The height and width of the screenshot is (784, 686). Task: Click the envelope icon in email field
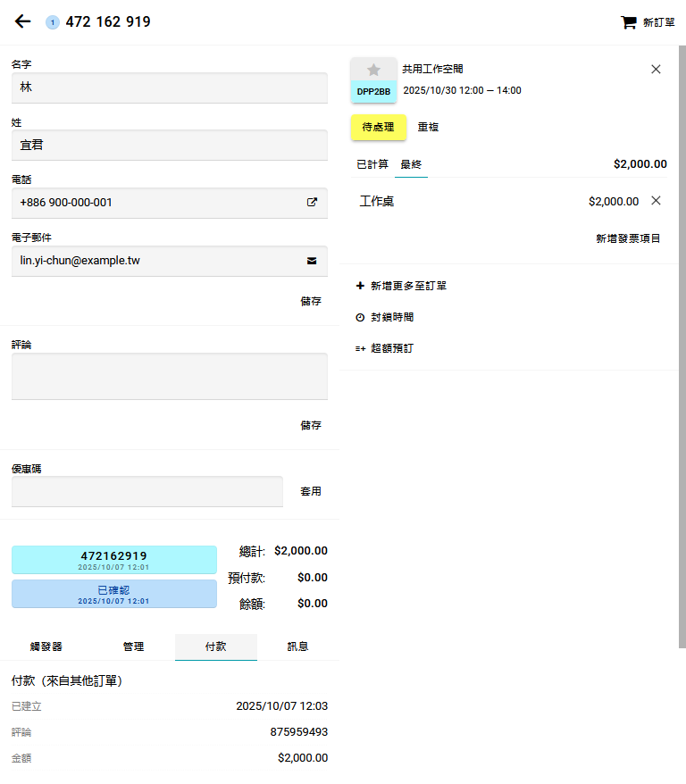click(312, 261)
